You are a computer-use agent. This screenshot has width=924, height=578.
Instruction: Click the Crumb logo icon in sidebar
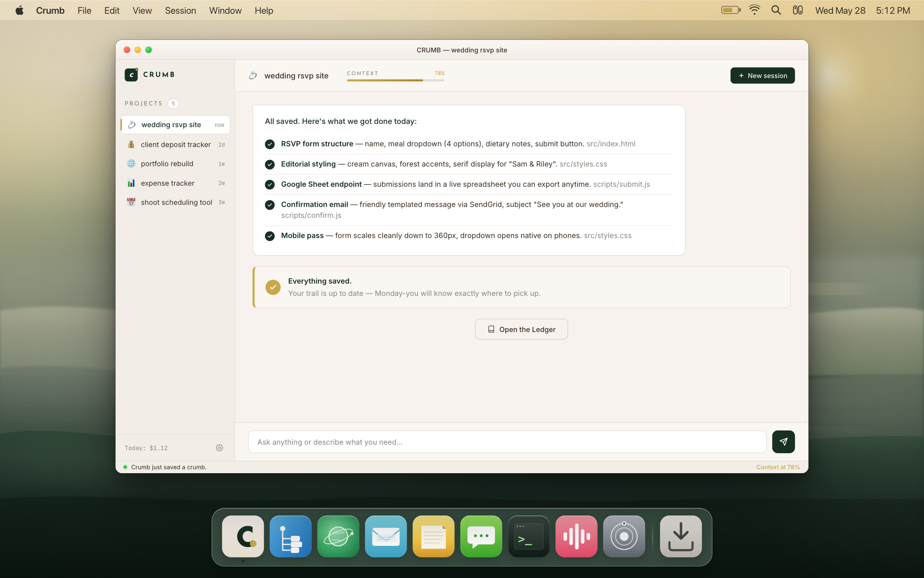pyautogui.click(x=131, y=74)
